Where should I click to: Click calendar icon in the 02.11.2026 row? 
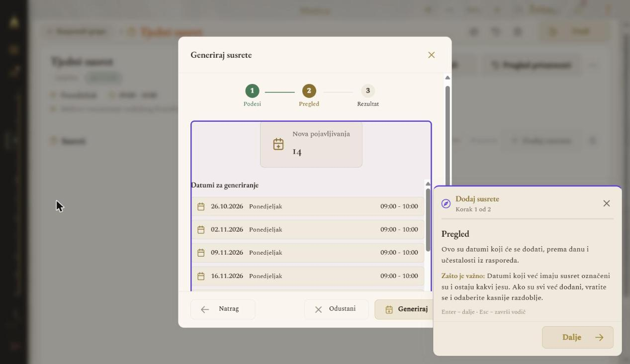(201, 230)
